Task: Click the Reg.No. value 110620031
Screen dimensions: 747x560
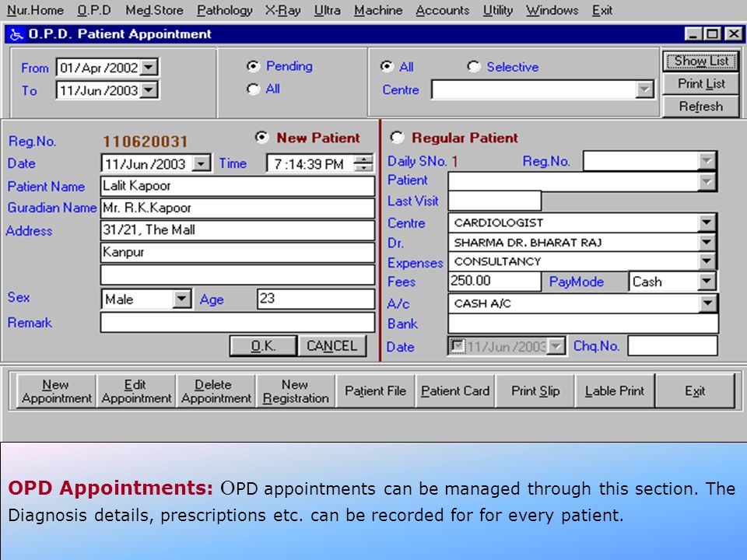Action: tap(145, 142)
